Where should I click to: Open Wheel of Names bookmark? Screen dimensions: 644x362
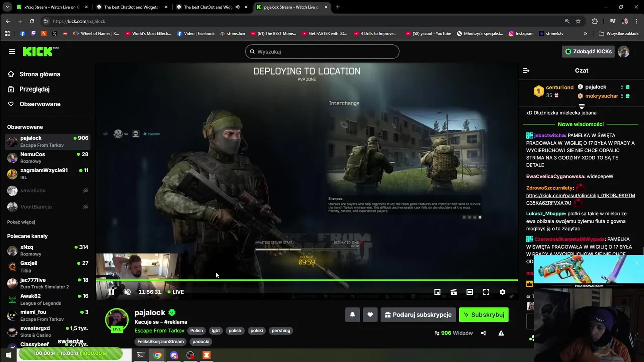(x=96, y=34)
